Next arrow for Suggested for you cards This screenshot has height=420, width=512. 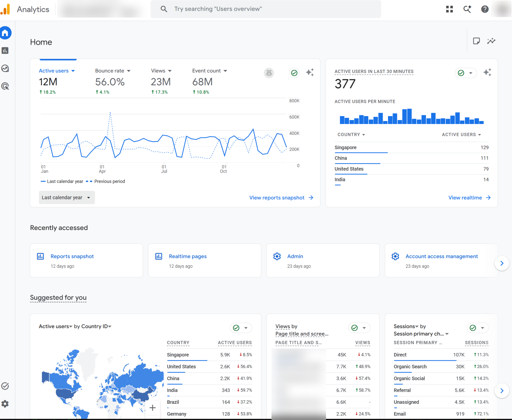coord(502,391)
